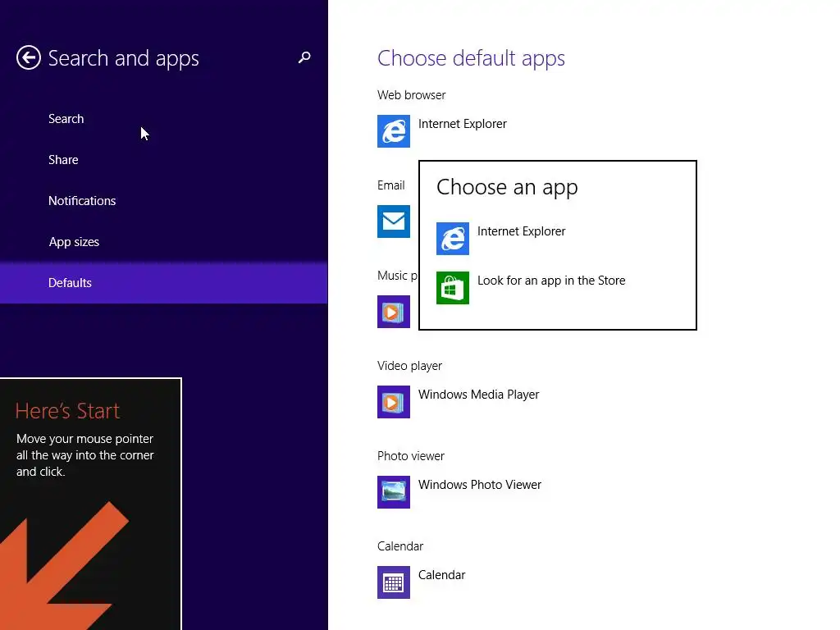This screenshot has width=840, height=630.
Task: Select Internet Explorer label in the popup
Action: (x=521, y=231)
